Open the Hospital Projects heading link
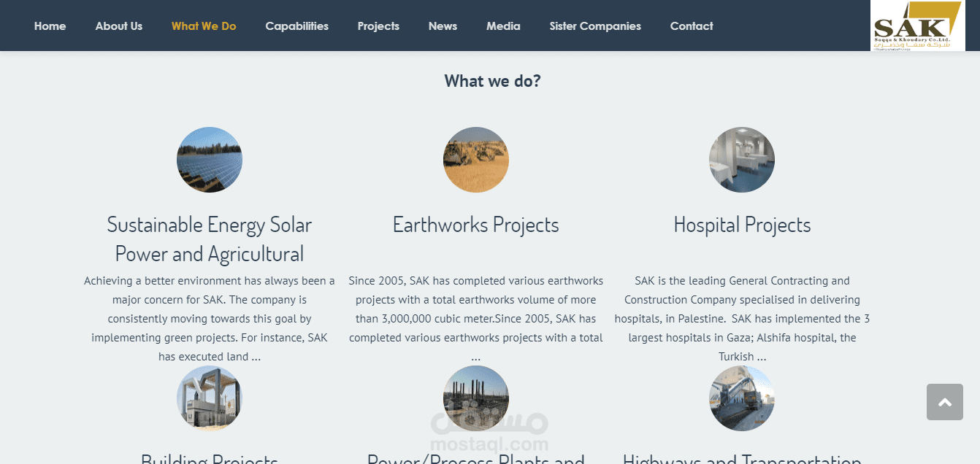The width and height of the screenshot is (980, 464). pos(742,225)
